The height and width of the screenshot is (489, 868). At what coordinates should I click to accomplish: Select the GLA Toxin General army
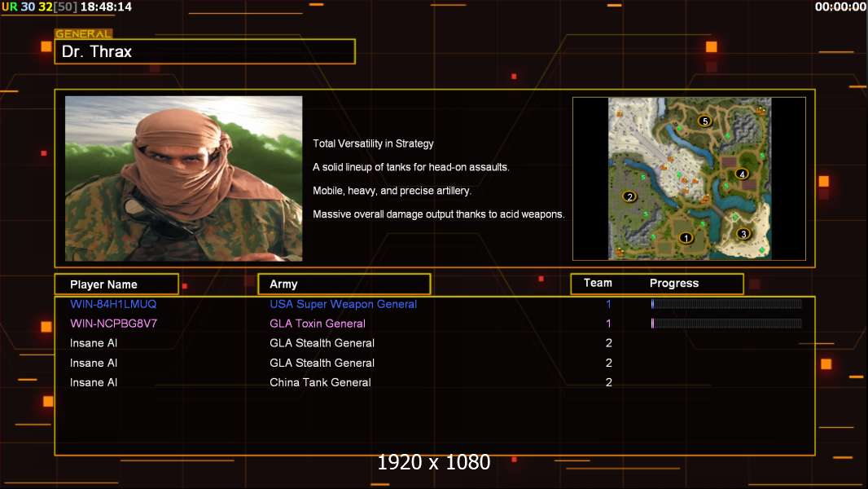click(x=318, y=324)
